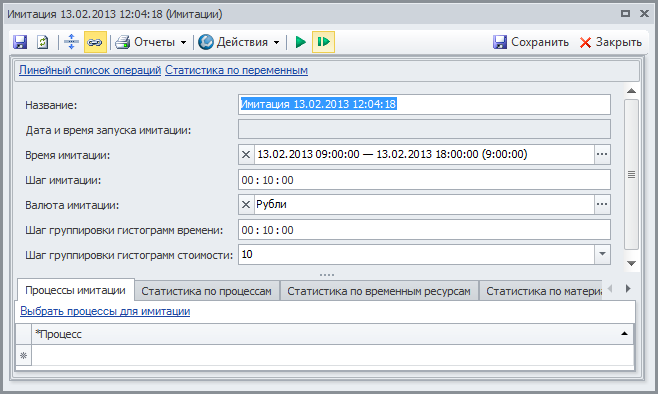Click the Рубли currency value
The image size is (658, 394).
point(272,205)
